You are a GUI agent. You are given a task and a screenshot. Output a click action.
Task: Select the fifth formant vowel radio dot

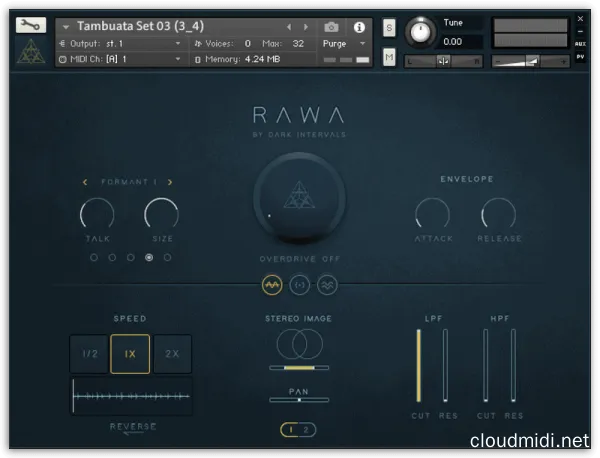pos(167,258)
